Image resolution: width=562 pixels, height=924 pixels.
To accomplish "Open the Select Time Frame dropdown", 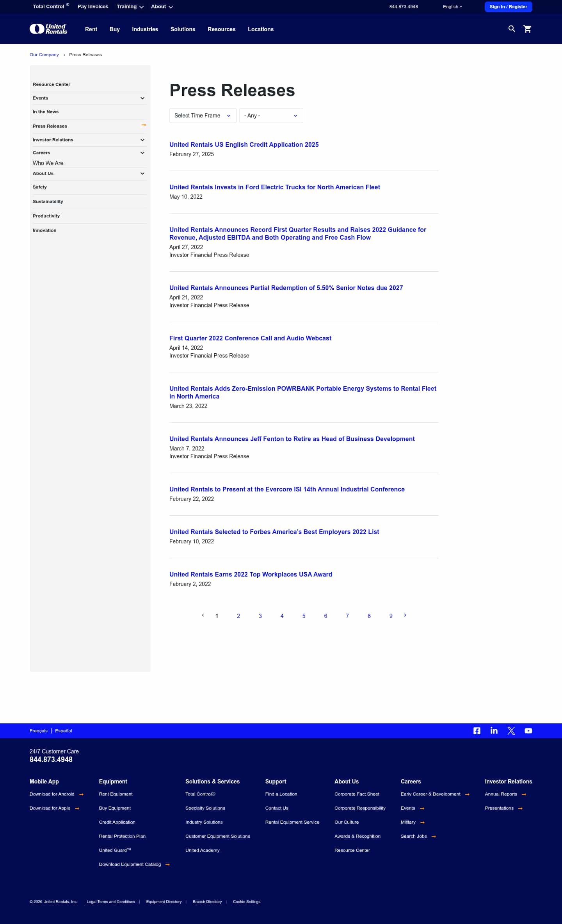I will coord(203,116).
